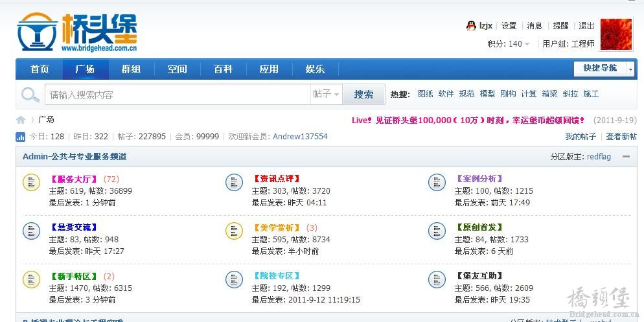Open the 快捷导航 dropdown arrow
This screenshot has height=322, width=644.
pyautogui.click(x=631, y=69)
